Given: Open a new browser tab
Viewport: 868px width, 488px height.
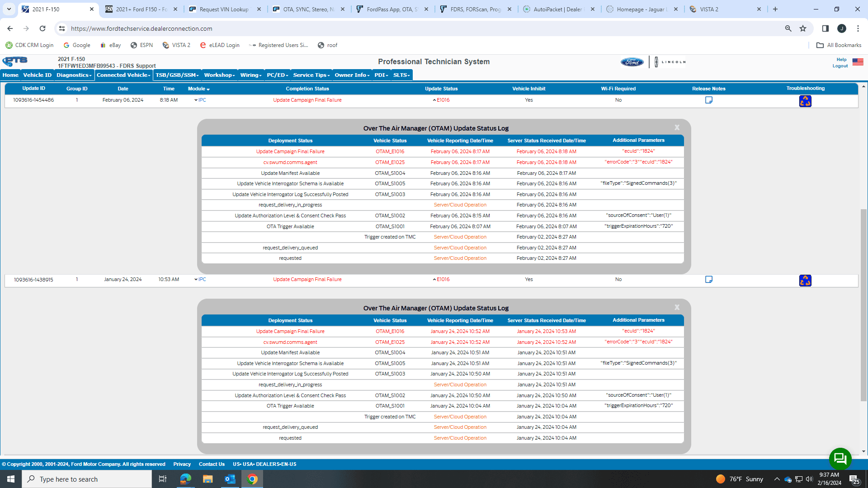Looking at the screenshot, I should point(775,9).
